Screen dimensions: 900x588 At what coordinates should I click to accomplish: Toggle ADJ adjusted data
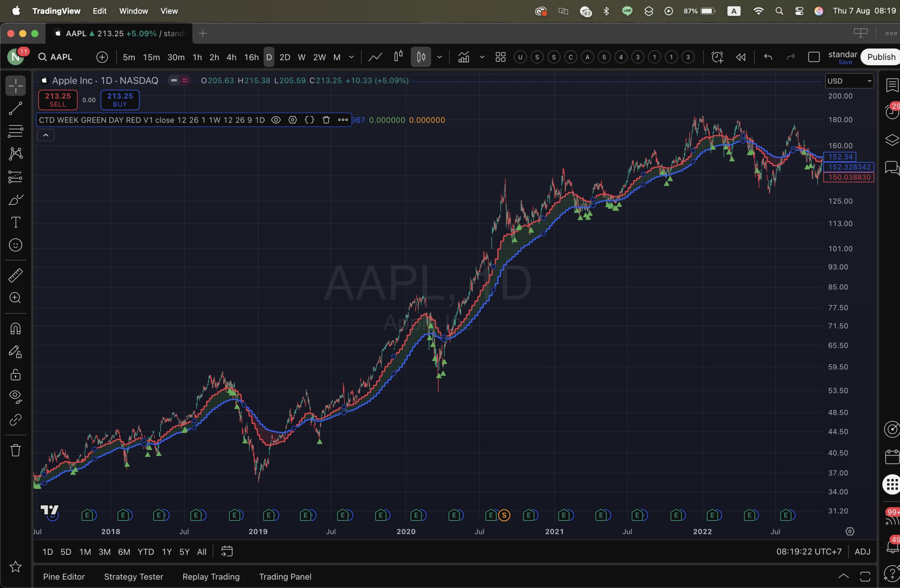(862, 552)
